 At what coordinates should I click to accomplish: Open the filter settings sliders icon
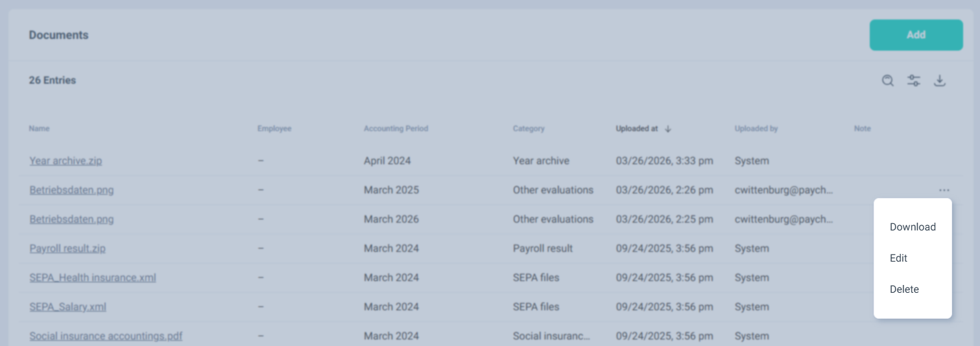coord(914,80)
